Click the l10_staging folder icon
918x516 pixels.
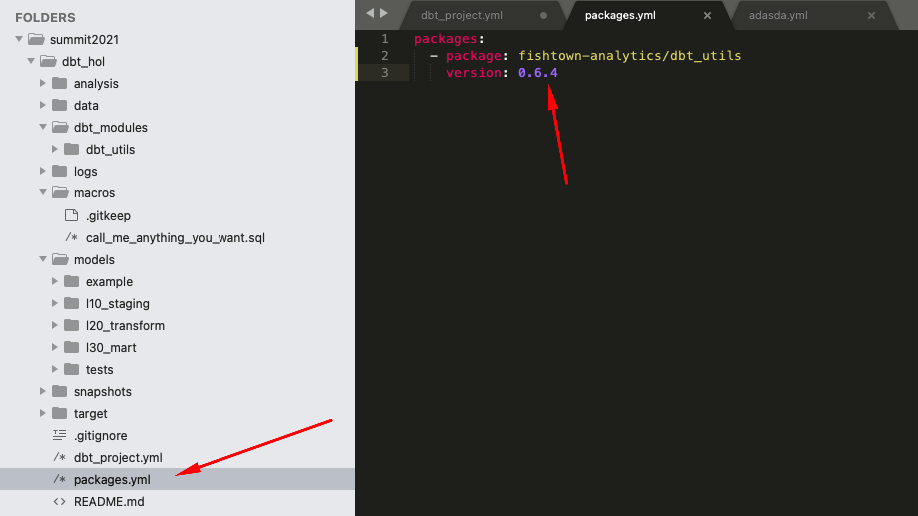(x=71, y=303)
